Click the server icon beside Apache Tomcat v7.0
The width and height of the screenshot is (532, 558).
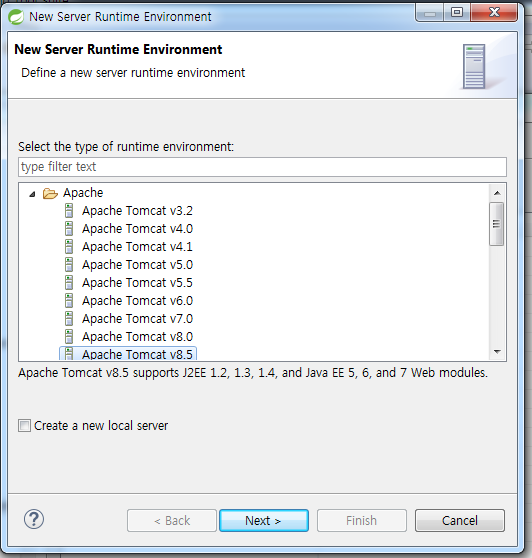coord(69,319)
